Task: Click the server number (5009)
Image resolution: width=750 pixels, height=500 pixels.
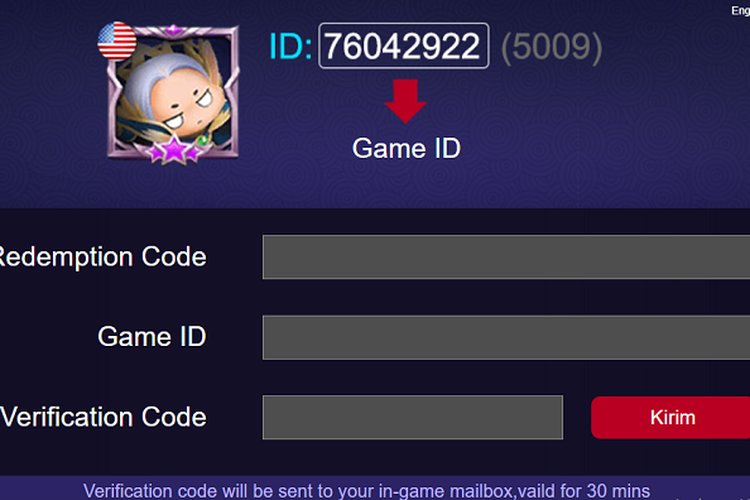Action: [551, 47]
